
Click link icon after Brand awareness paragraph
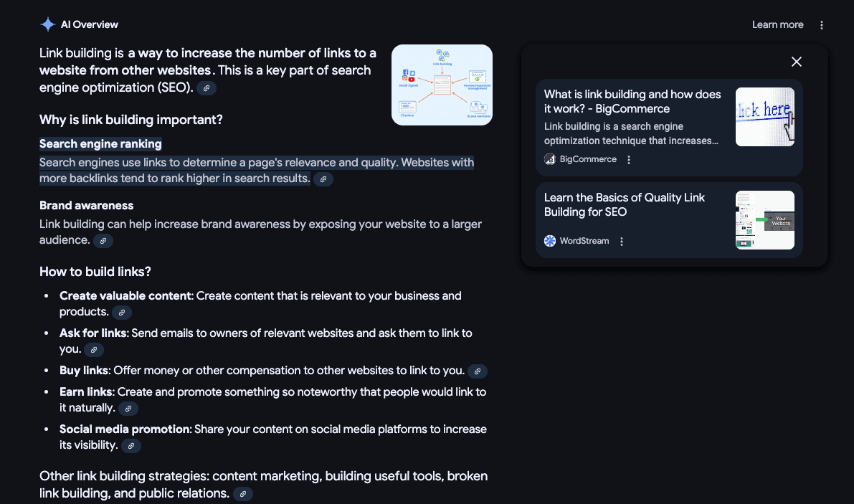103,241
